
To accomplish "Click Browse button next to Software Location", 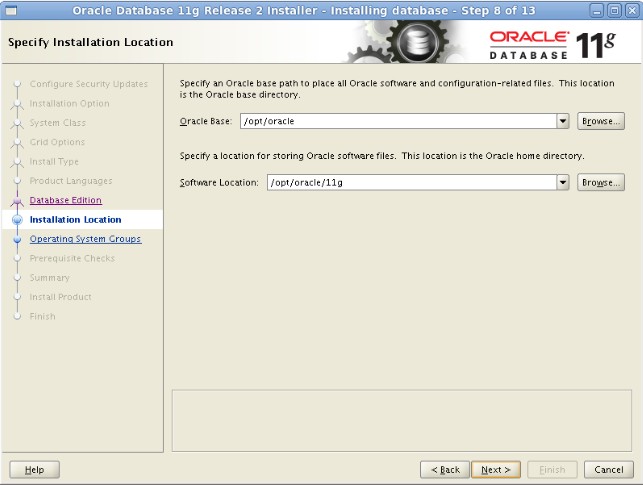I will pyautogui.click(x=601, y=182).
